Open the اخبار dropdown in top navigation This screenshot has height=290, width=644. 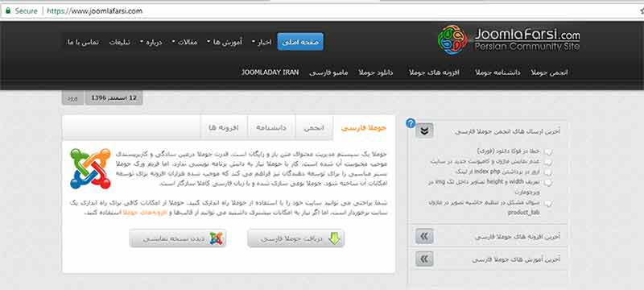click(x=261, y=42)
